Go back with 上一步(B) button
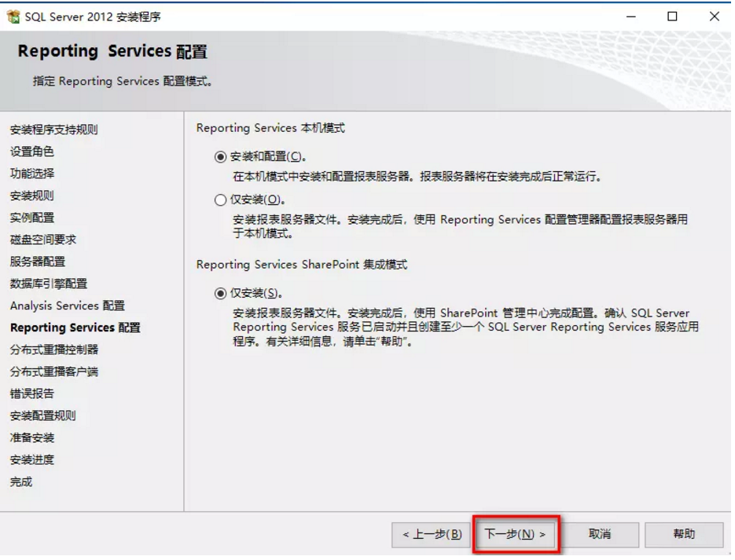Image resolution: width=735 pixels, height=560 pixels. 432,534
